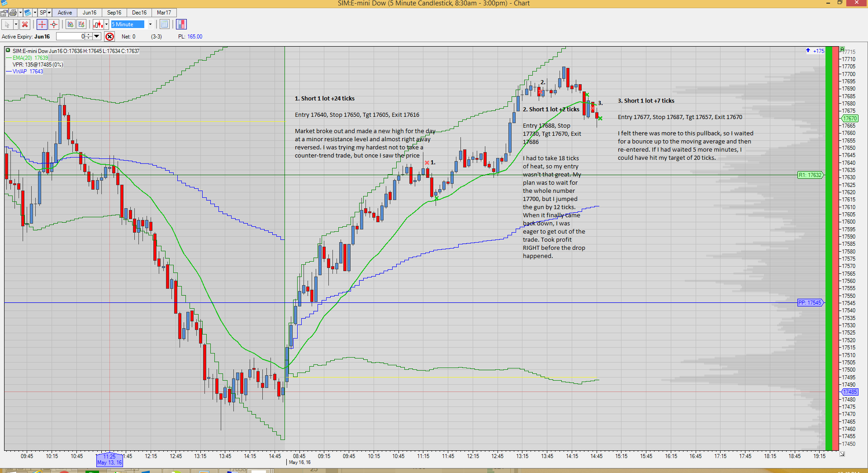Expand the chart window icon dropdown
Image resolution: width=868 pixels, height=473 pixels.
[x=35, y=13]
